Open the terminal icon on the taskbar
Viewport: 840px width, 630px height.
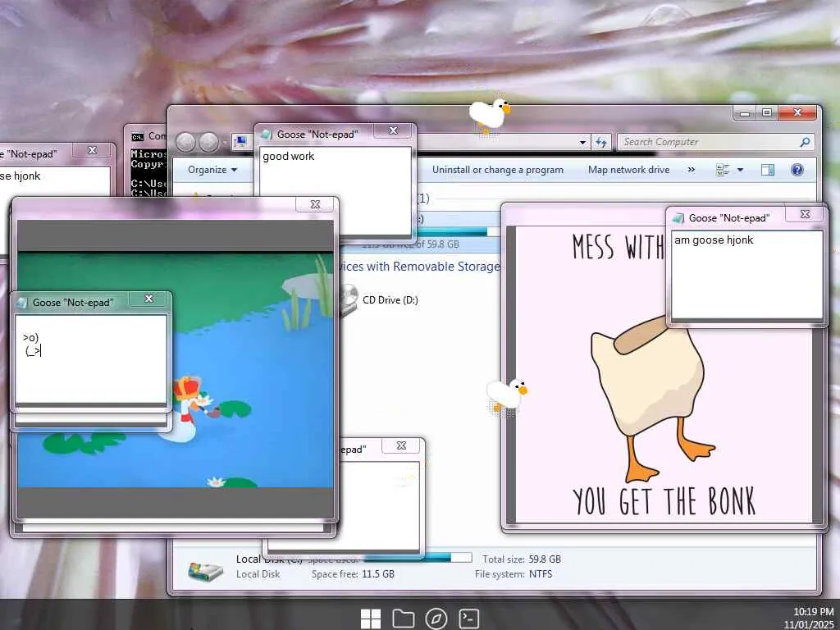tap(468, 619)
